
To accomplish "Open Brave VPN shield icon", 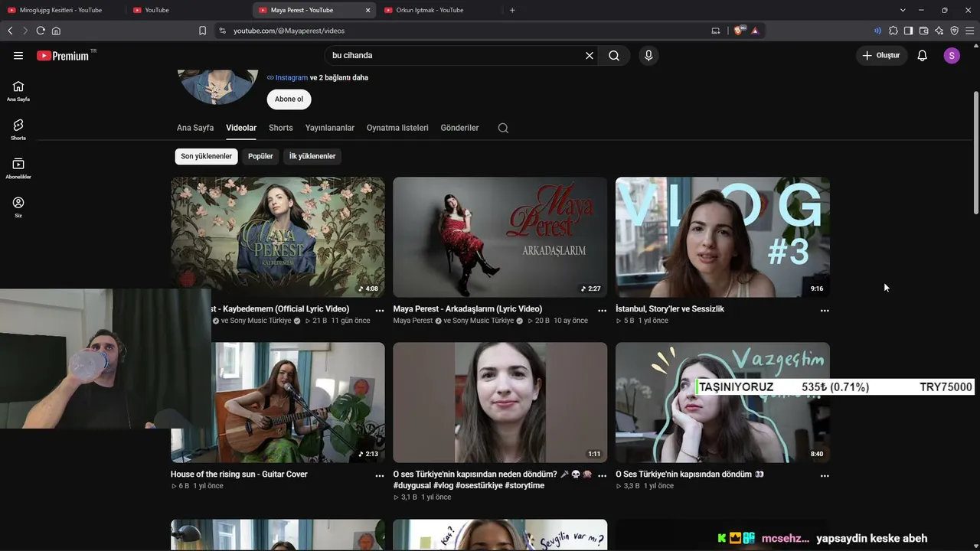I will 955,31.
